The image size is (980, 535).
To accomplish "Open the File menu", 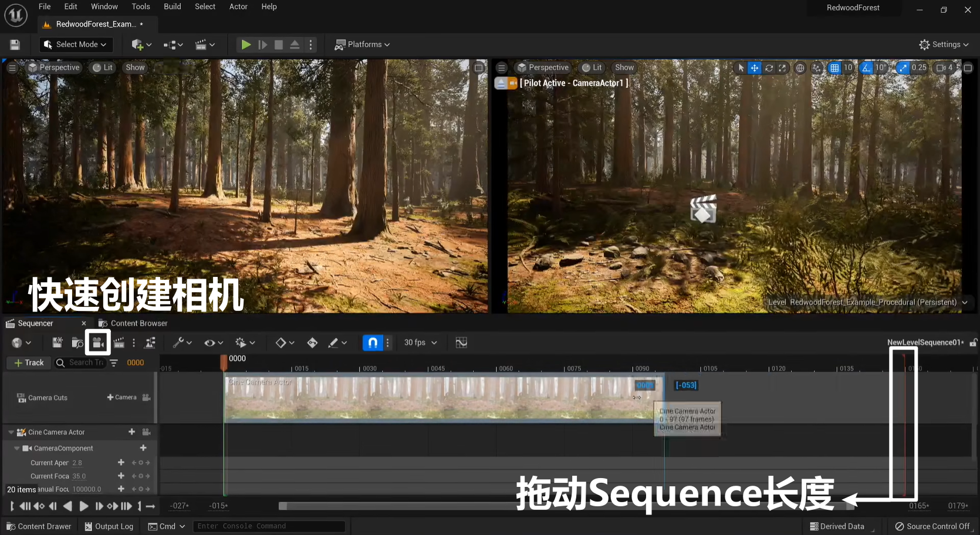I will point(45,6).
